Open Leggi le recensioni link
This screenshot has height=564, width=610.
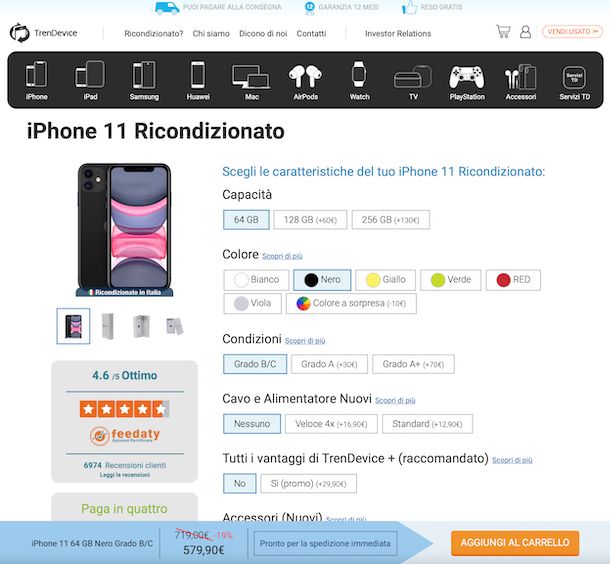point(124,475)
